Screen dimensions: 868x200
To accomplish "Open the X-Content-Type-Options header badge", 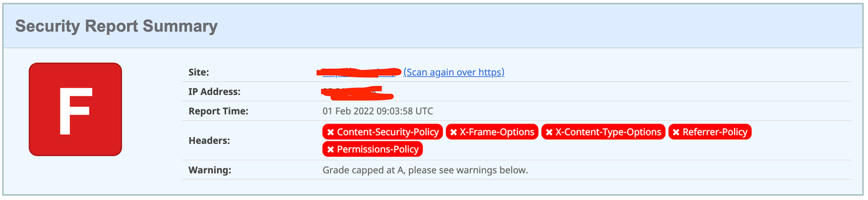I will (x=603, y=132).
